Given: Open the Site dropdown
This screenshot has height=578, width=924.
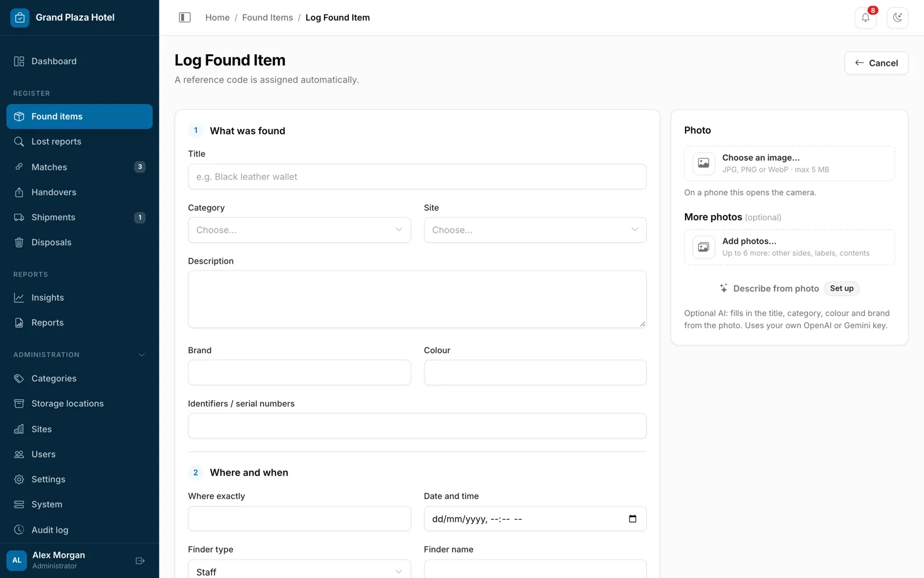Looking at the screenshot, I should pos(535,230).
